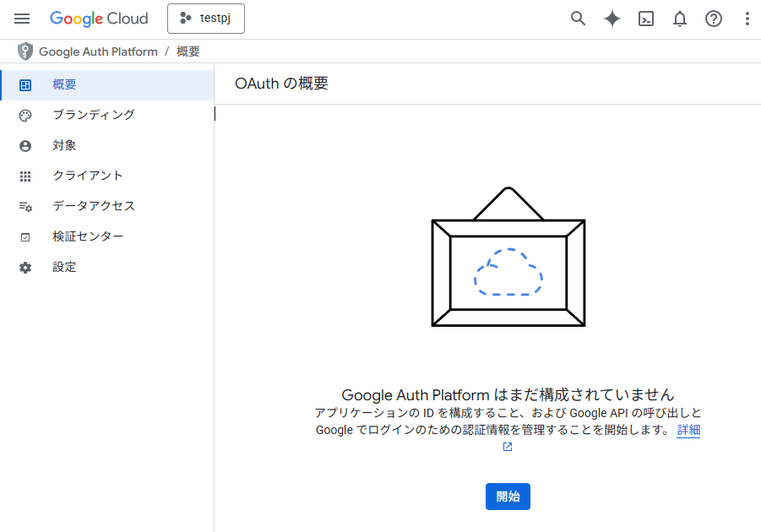Open the help question mark icon
Image resolution: width=761 pixels, height=532 pixels.
coord(714,19)
